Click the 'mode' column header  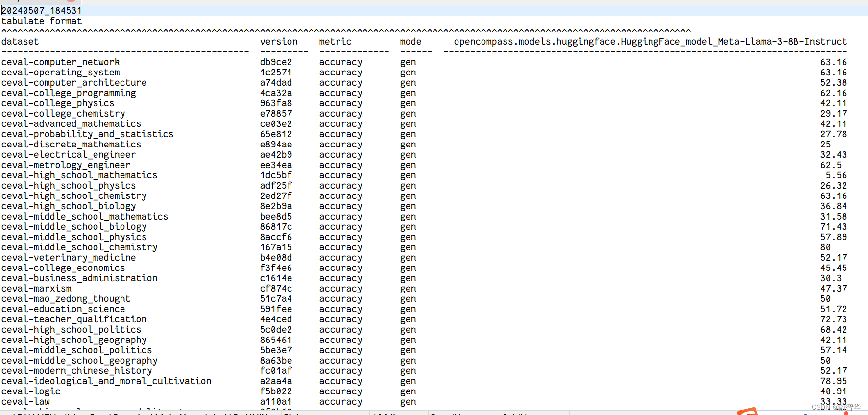tap(410, 42)
